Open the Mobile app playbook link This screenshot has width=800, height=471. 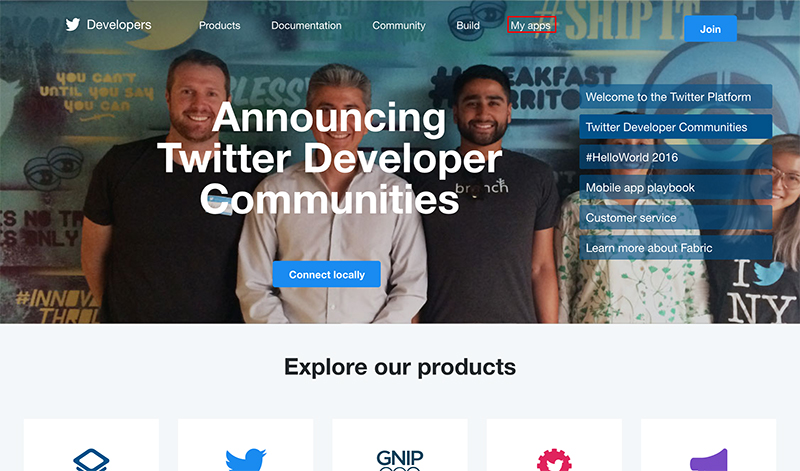[676, 187]
